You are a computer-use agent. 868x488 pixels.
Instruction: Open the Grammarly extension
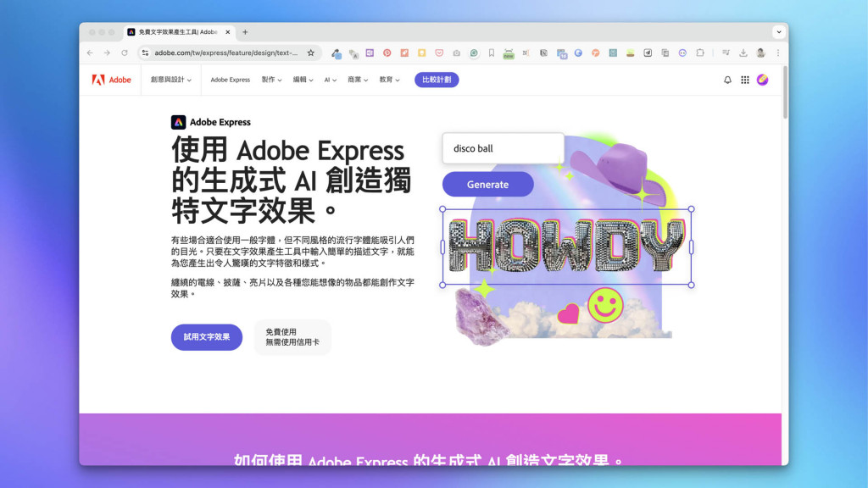(x=474, y=53)
